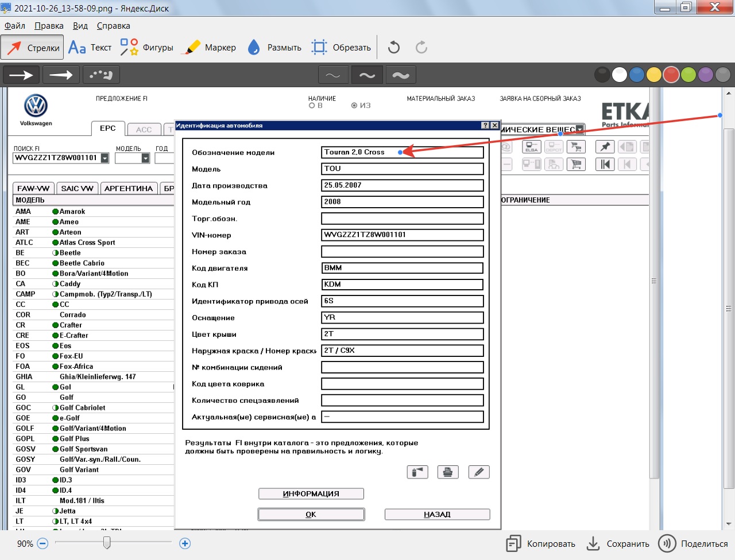Click the Сохранить save button
Image resolution: width=735 pixels, height=560 pixels.
pyautogui.click(x=618, y=544)
